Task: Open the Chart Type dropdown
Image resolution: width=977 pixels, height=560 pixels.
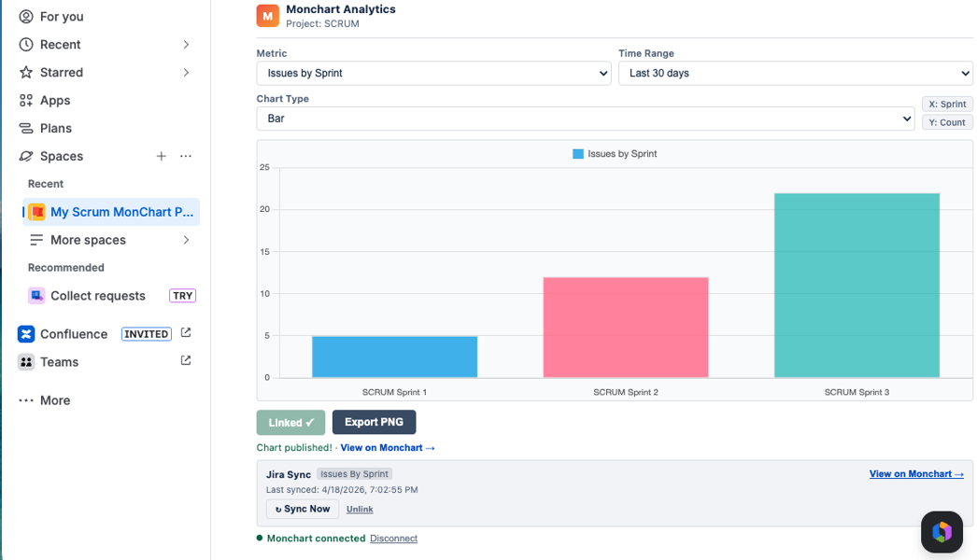Action: [x=585, y=119]
